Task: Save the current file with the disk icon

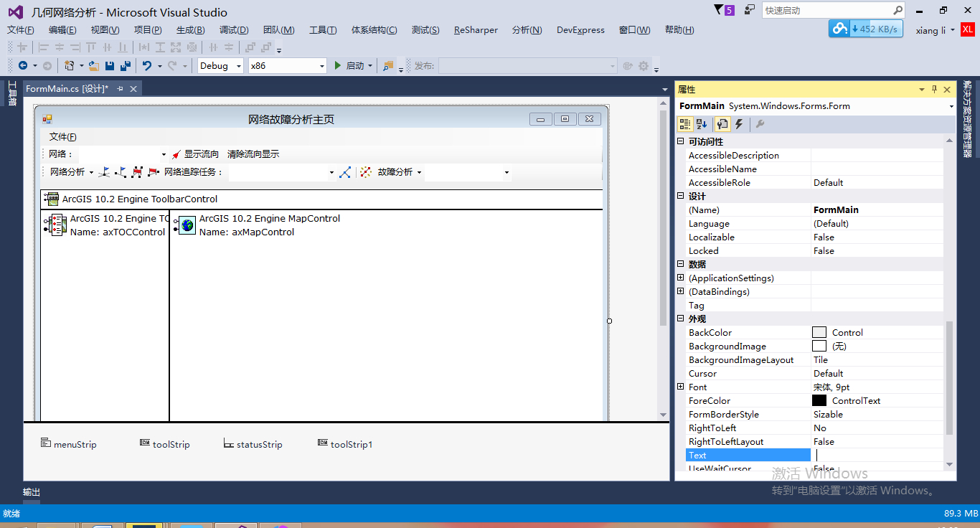Action: [x=110, y=66]
